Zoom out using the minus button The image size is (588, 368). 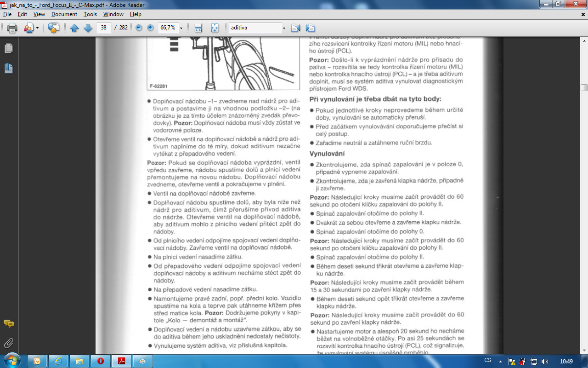coord(139,28)
